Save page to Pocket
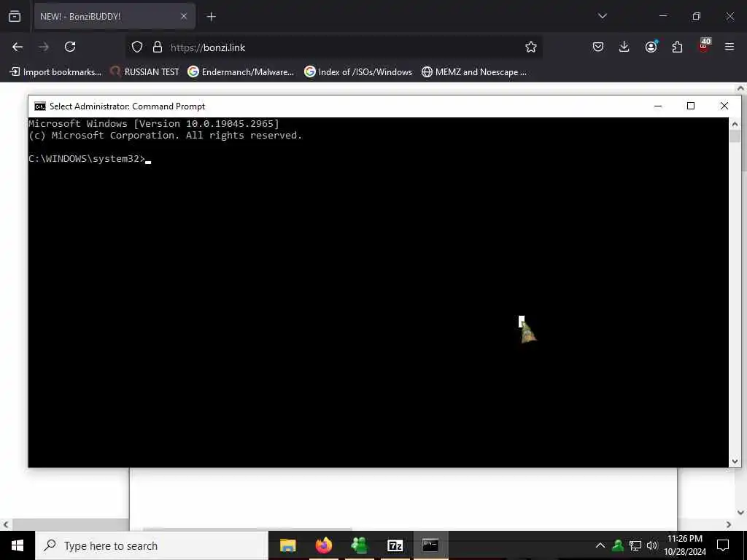747x560 pixels. 598,47
